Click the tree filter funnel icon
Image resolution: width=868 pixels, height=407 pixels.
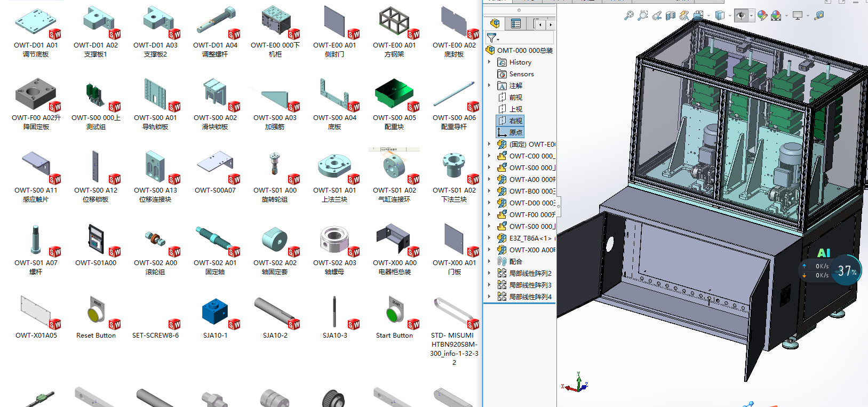tap(492, 38)
